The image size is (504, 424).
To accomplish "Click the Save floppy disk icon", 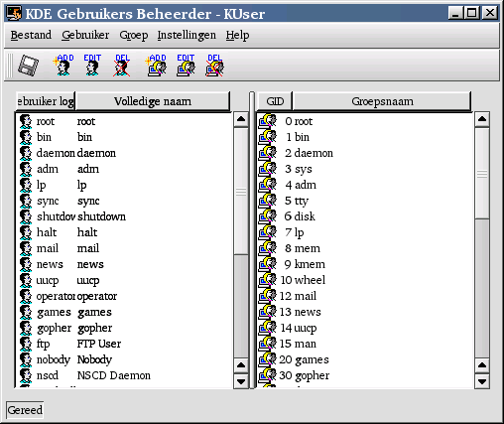I will tap(28, 66).
